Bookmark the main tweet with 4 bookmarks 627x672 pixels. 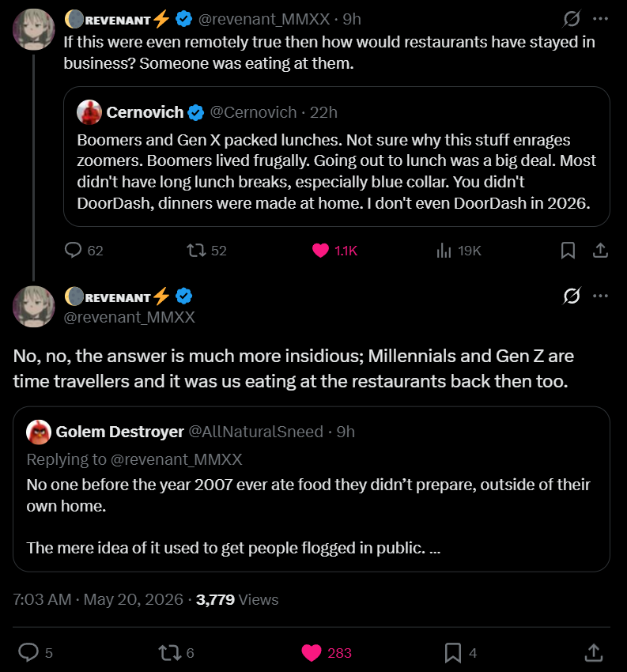[x=461, y=653]
